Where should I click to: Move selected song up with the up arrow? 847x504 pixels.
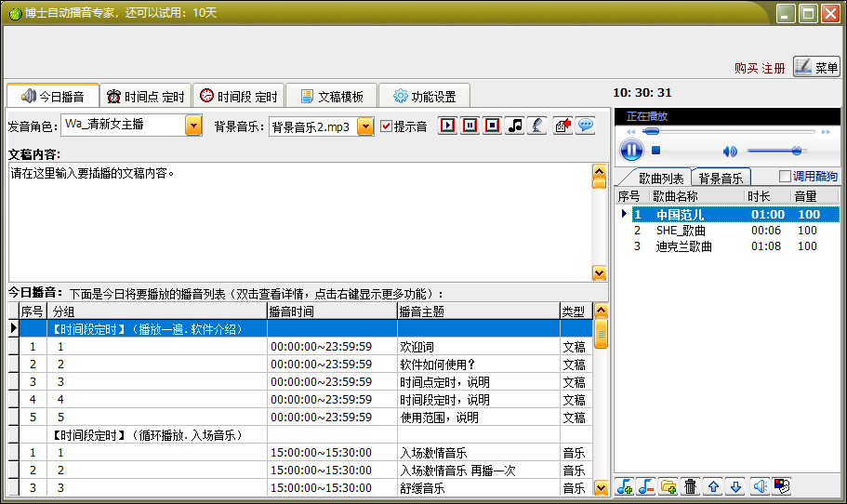714,486
